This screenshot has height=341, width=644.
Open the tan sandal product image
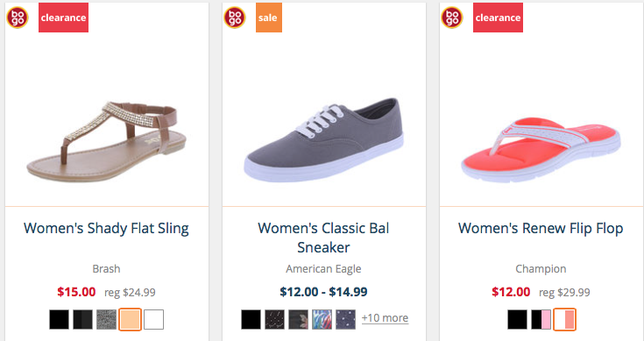click(107, 142)
